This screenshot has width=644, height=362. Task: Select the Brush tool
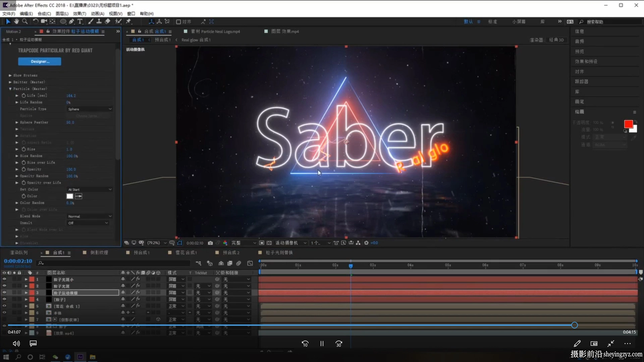[91, 21]
